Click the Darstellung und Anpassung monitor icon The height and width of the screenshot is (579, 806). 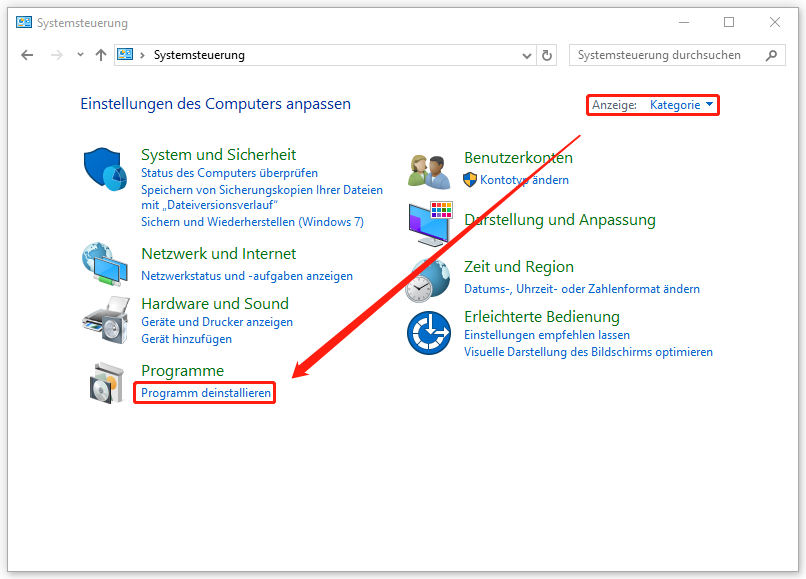coord(429,222)
